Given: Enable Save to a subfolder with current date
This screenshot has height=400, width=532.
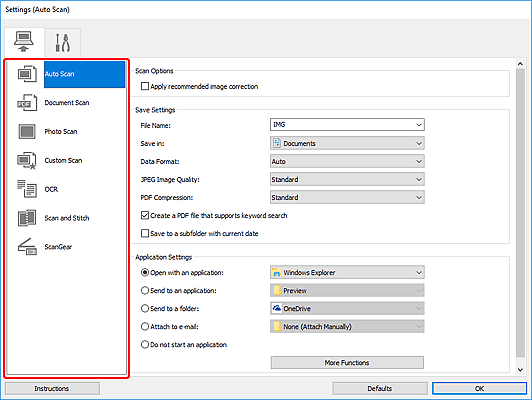Looking at the screenshot, I should pos(145,233).
